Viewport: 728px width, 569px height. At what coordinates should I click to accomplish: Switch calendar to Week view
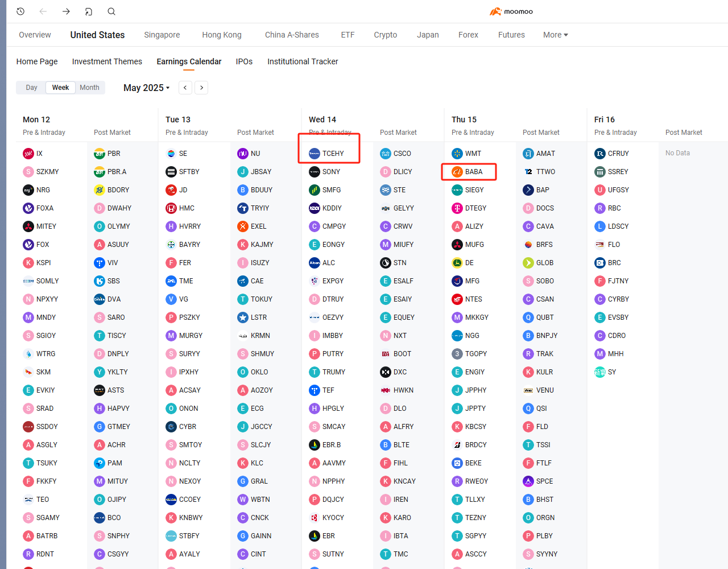click(60, 88)
